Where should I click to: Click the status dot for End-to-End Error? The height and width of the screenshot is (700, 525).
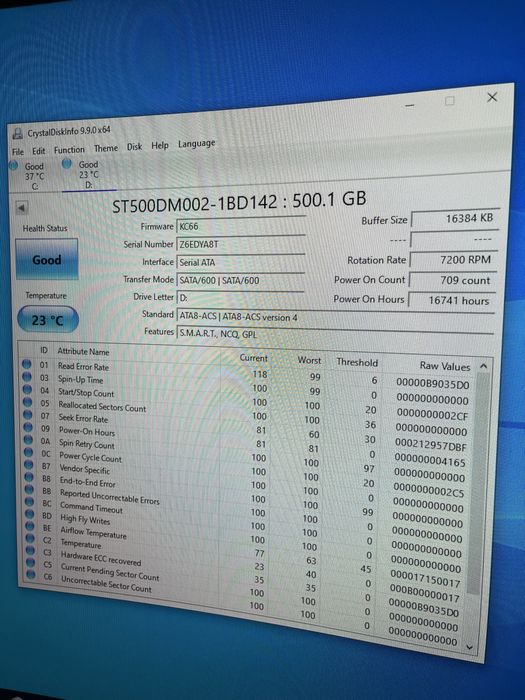pyautogui.click(x=29, y=477)
